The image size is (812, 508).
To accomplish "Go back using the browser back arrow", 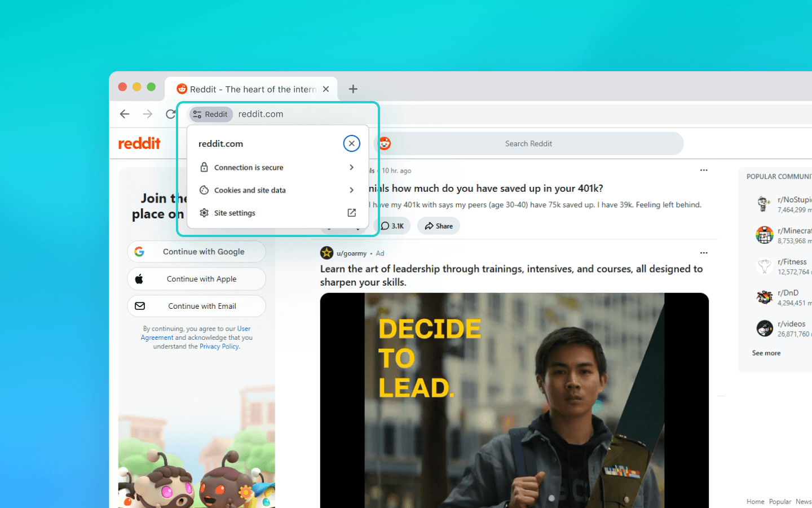I will point(125,114).
